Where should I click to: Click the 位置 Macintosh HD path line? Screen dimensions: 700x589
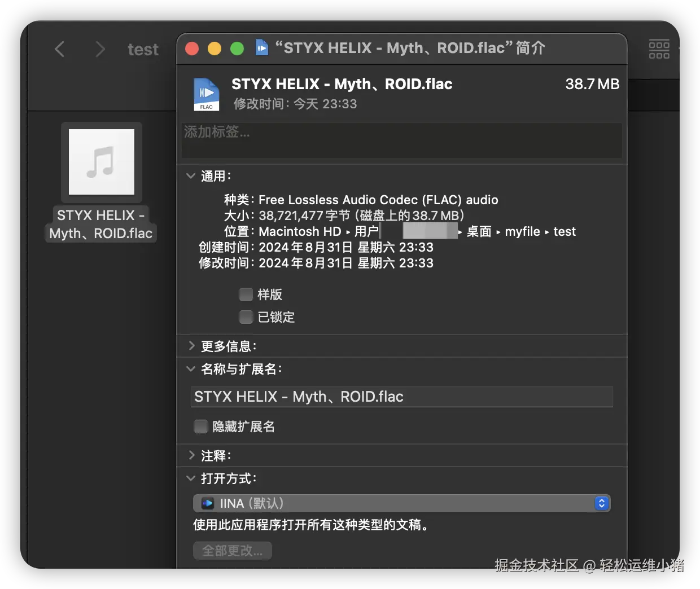point(400,231)
